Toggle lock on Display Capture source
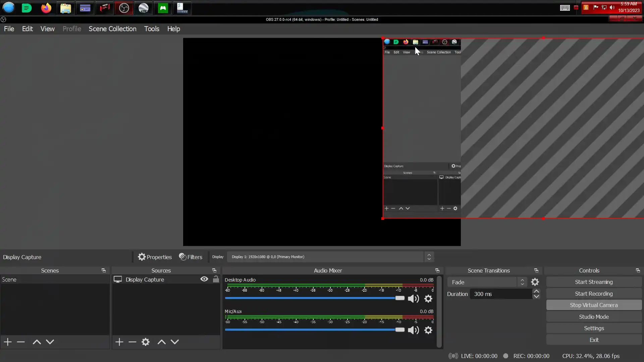 click(216, 279)
